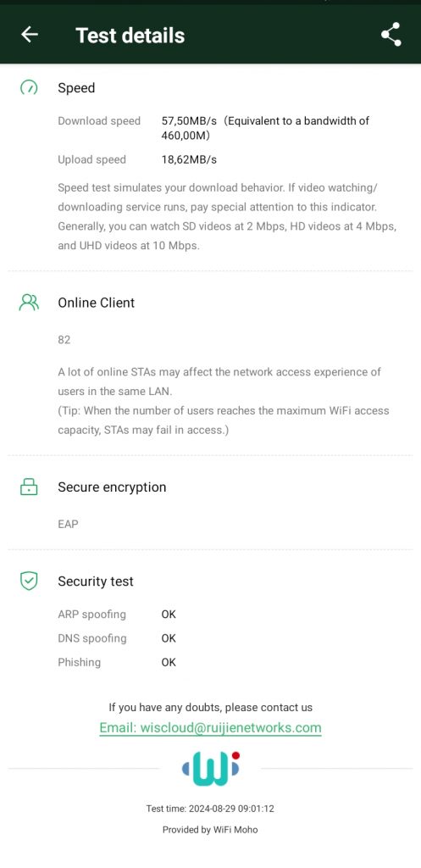Tap the Security test heading
421x868 pixels.
(x=96, y=581)
